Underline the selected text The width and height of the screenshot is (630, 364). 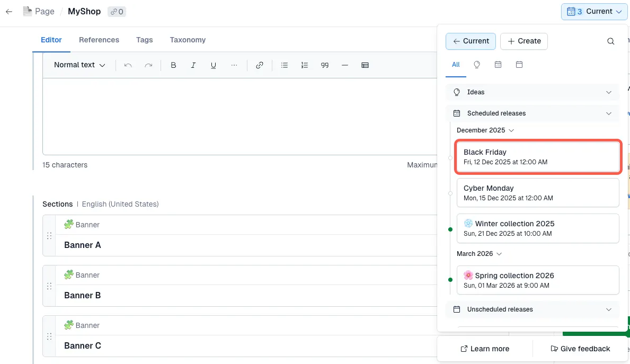[x=213, y=65]
